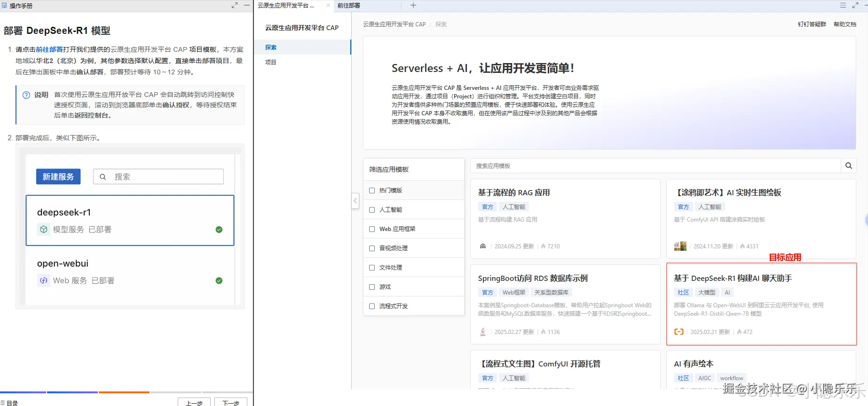Check the 人工智能 filter checkbox
This screenshot has width=868, height=406.
tap(372, 210)
